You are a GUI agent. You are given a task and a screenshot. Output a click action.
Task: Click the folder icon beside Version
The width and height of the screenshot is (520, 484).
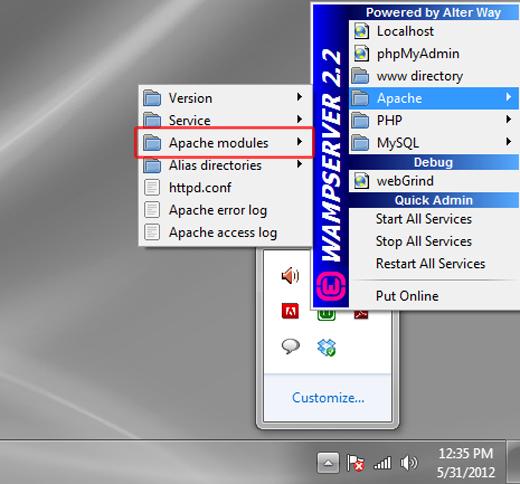pyautogui.click(x=152, y=98)
